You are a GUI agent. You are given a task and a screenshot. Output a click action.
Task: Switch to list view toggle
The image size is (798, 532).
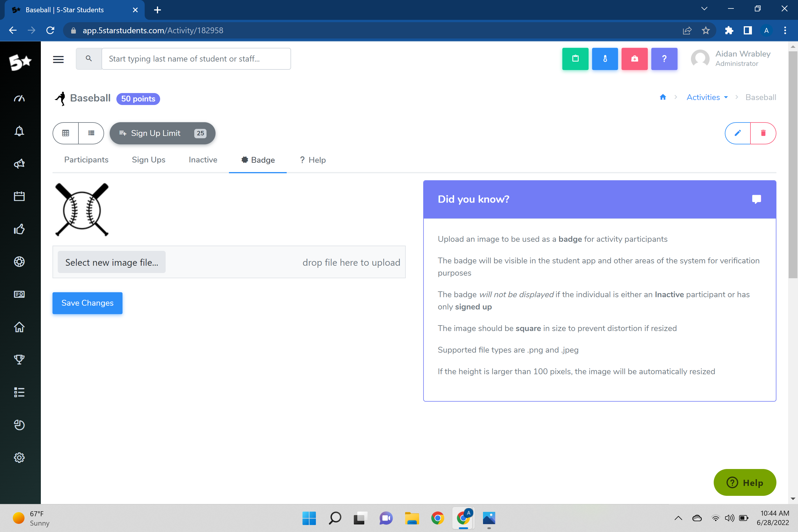[x=91, y=133]
